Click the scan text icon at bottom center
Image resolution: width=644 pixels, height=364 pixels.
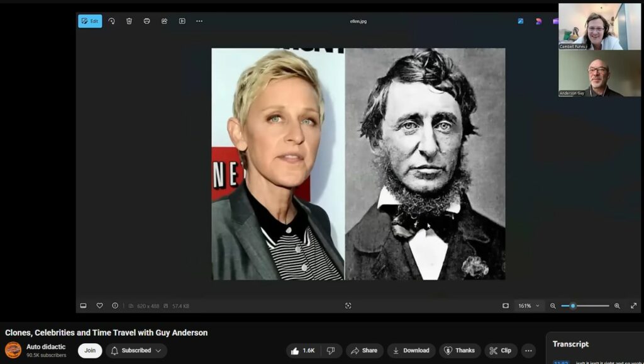(x=348, y=305)
